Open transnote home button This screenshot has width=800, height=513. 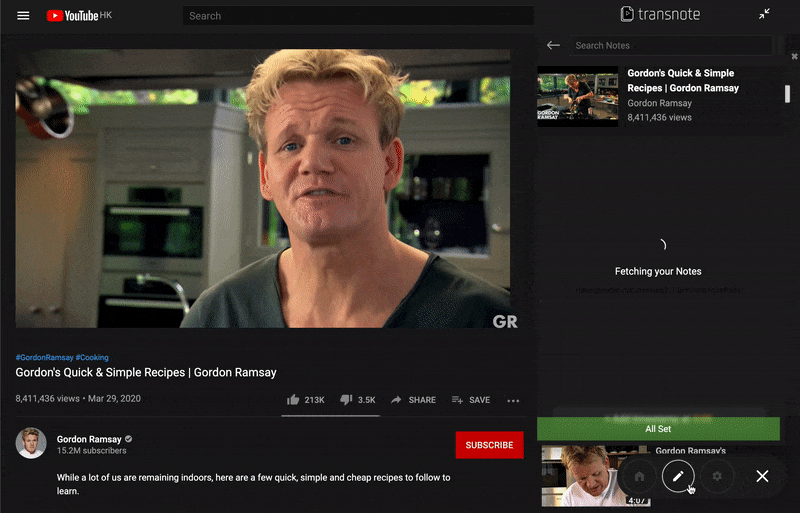[x=638, y=476]
